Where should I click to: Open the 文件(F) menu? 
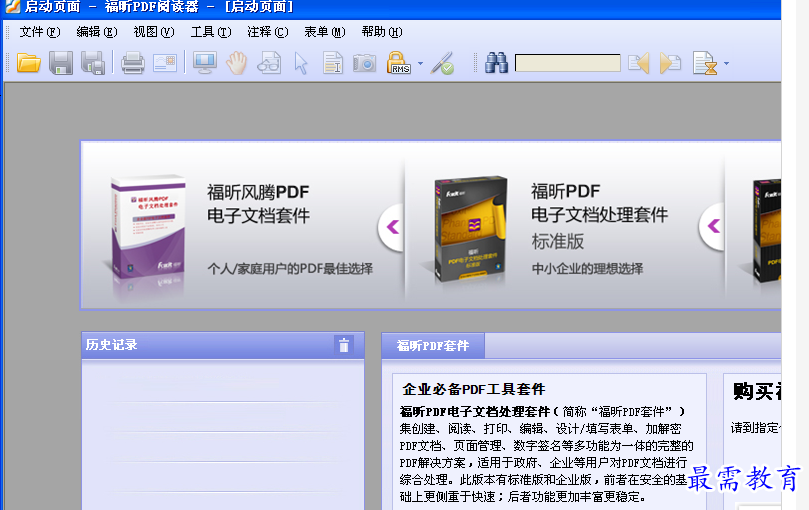coord(40,32)
